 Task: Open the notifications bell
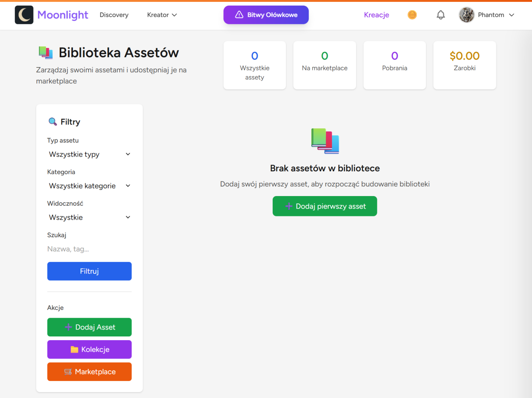(x=441, y=15)
